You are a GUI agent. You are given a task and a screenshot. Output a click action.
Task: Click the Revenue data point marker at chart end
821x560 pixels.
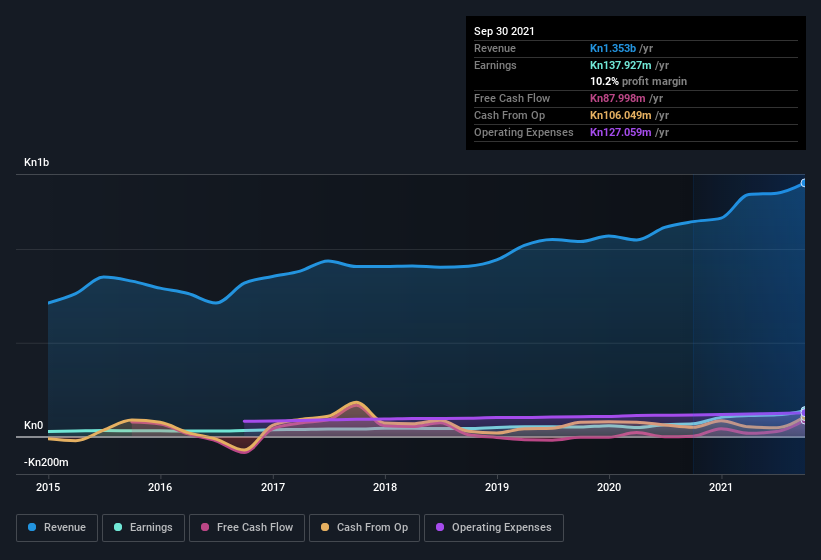(x=804, y=183)
